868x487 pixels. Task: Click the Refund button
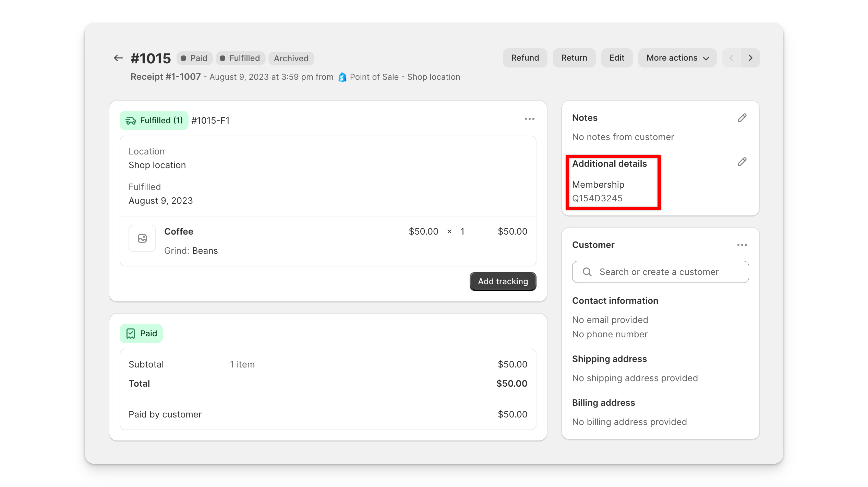pyautogui.click(x=525, y=58)
